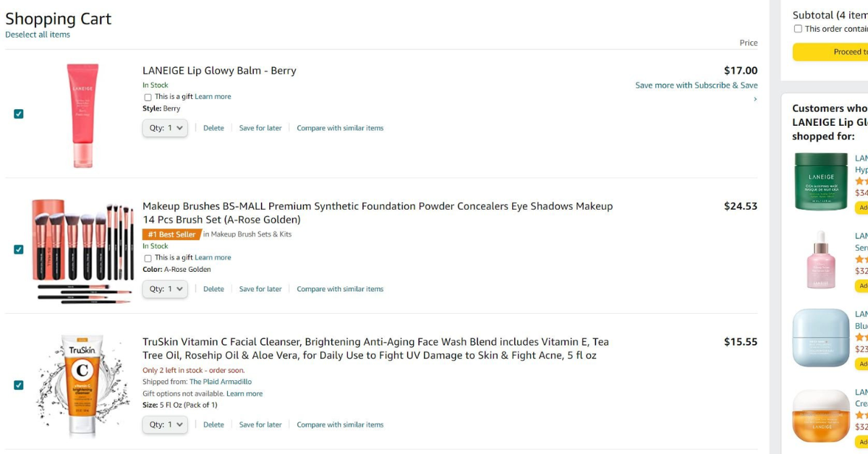Delete the Makeup Brushes from the cart
This screenshot has height=454, width=868.
click(213, 289)
